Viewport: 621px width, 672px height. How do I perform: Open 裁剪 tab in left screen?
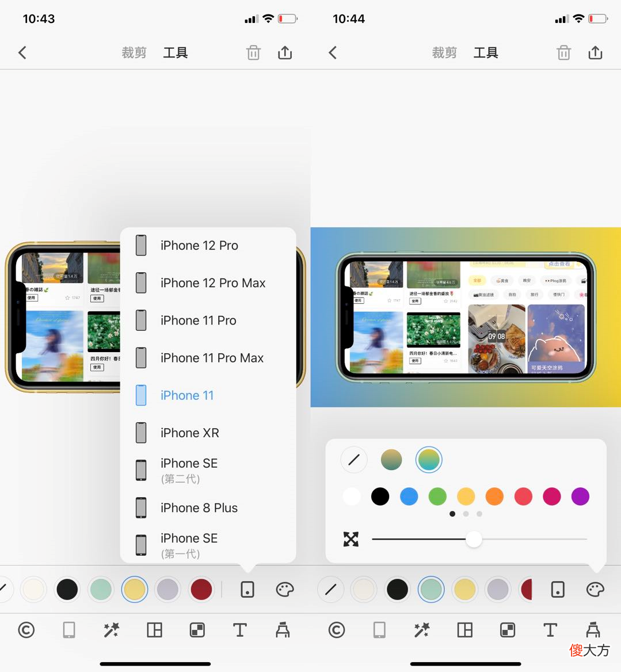click(134, 53)
